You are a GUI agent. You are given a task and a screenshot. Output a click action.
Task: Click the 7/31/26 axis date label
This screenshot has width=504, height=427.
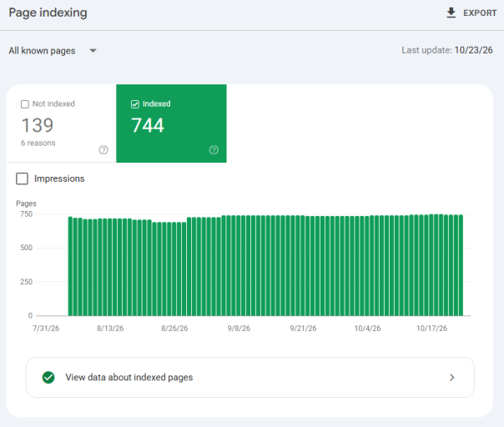tap(46, 329)
